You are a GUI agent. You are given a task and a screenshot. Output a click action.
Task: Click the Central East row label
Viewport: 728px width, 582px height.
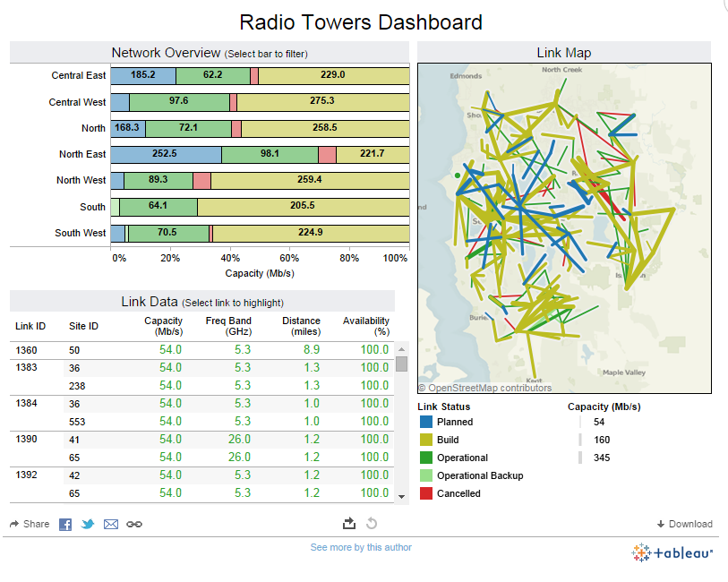pos(79,75)
